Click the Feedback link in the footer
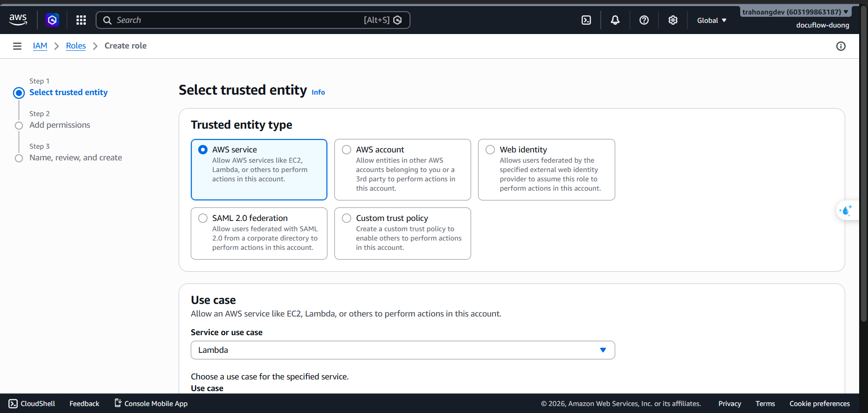The width and height of the screenshot is (868, 413). click(84, 404)
